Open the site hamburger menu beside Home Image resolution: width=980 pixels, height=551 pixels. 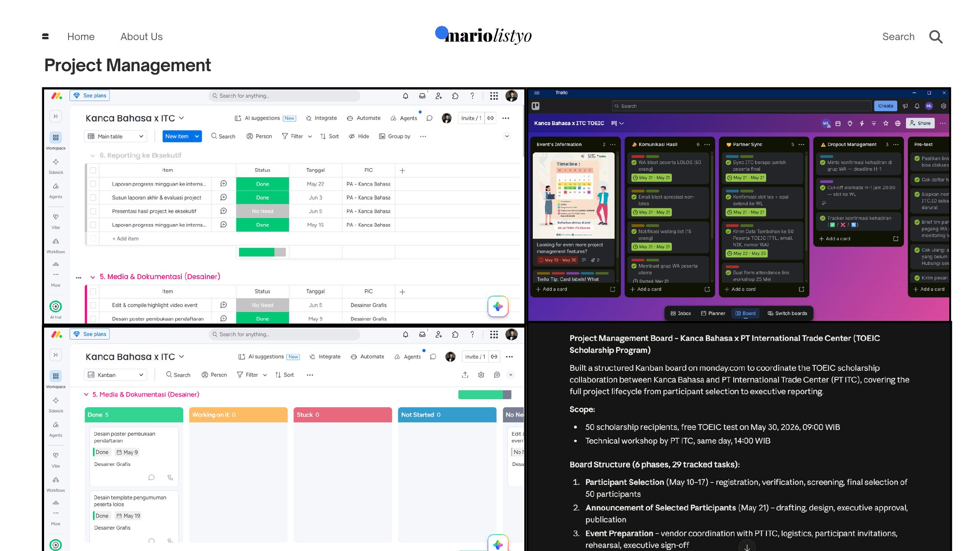(45, 36)
